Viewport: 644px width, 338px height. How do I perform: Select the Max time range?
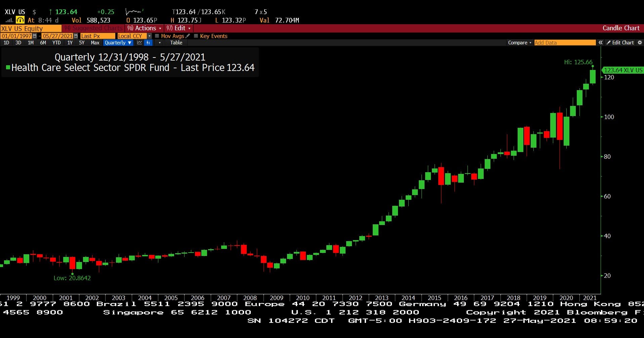pyautogui.click(x=95, y=43)
